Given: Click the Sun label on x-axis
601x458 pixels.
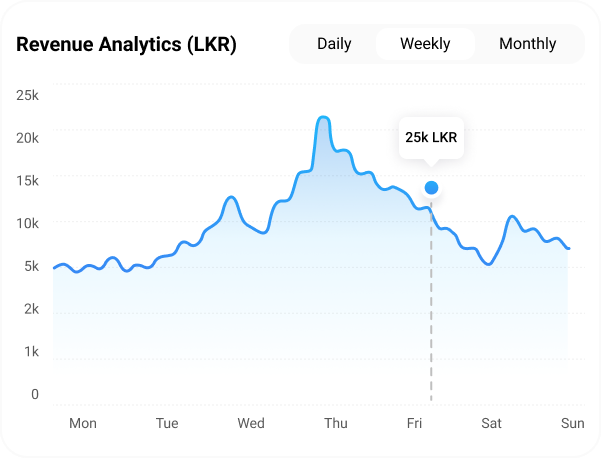Looking at the screenshot, I should tap(572, 424).
